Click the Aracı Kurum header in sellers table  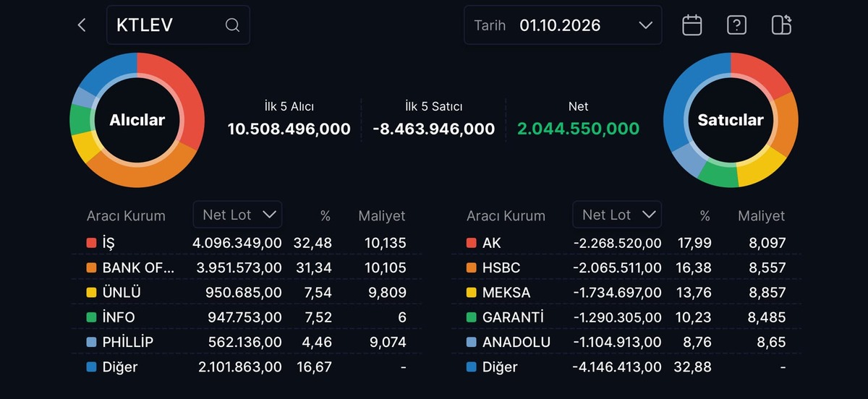(x=506, y=215)
